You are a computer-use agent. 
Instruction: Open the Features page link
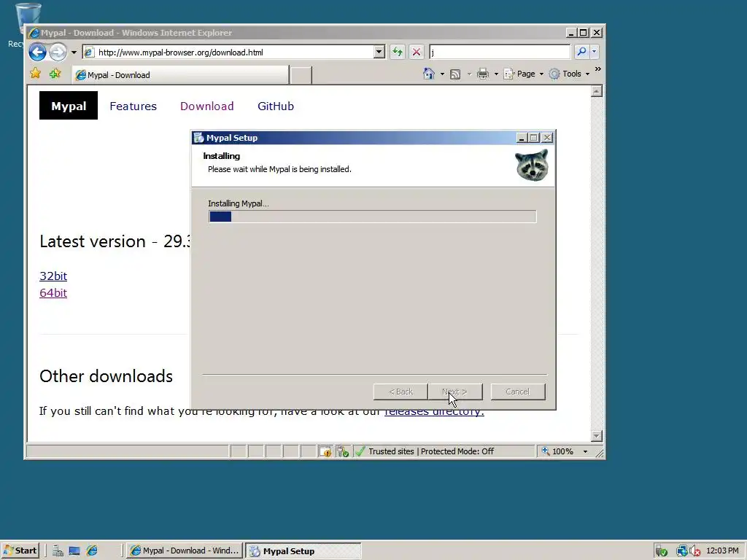click(x=133, y=106)
